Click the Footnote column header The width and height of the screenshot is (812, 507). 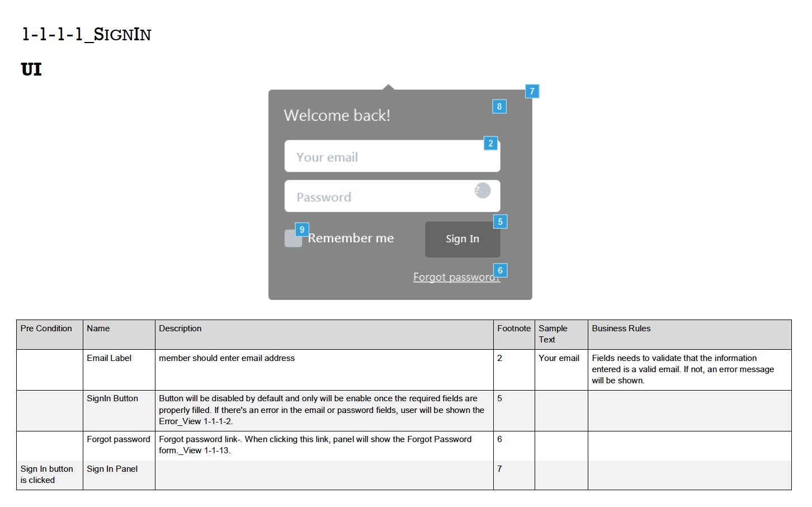514,335
